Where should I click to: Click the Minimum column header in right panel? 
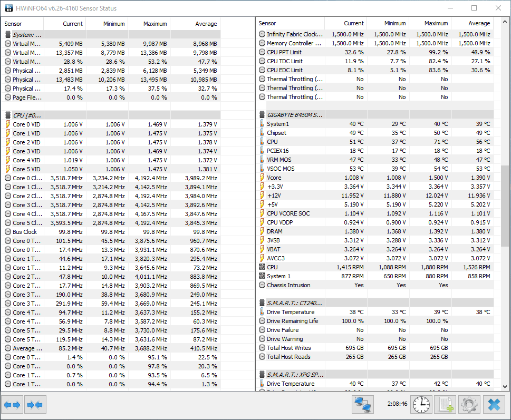(x=388, y=23)
